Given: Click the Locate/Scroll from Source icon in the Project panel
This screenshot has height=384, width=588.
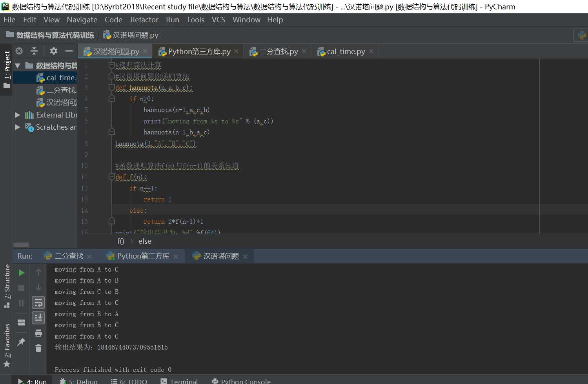Looking at the screenshot, I should point(19,51).
